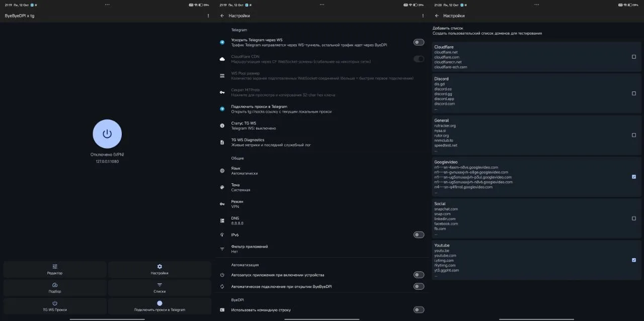The width and height of the screenshot is (644, 321).
Task: Toggle the CloudFlare CDN switch
Action: point(419,59)
